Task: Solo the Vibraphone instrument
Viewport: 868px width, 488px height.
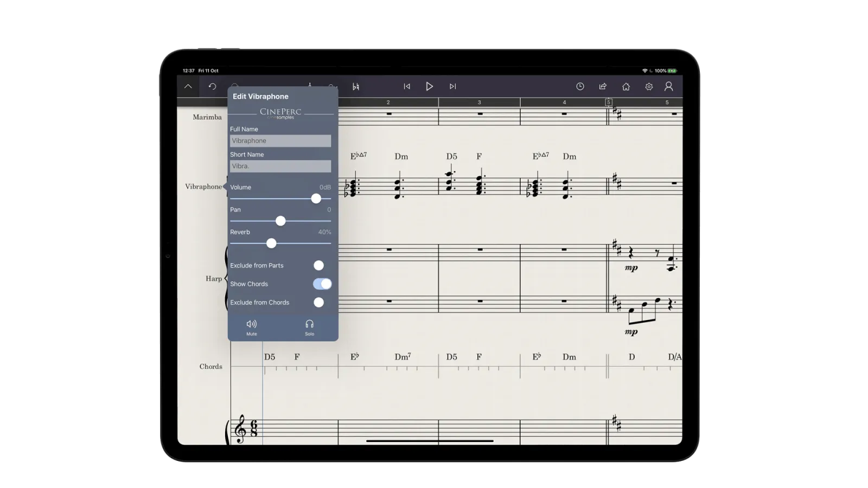Action: tap(309, 327)
